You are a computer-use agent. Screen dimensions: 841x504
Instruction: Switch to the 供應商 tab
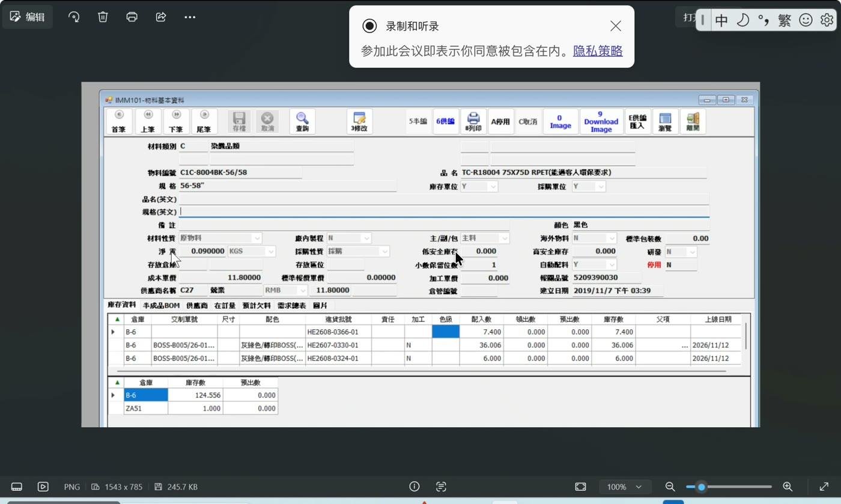coord(197,306)
